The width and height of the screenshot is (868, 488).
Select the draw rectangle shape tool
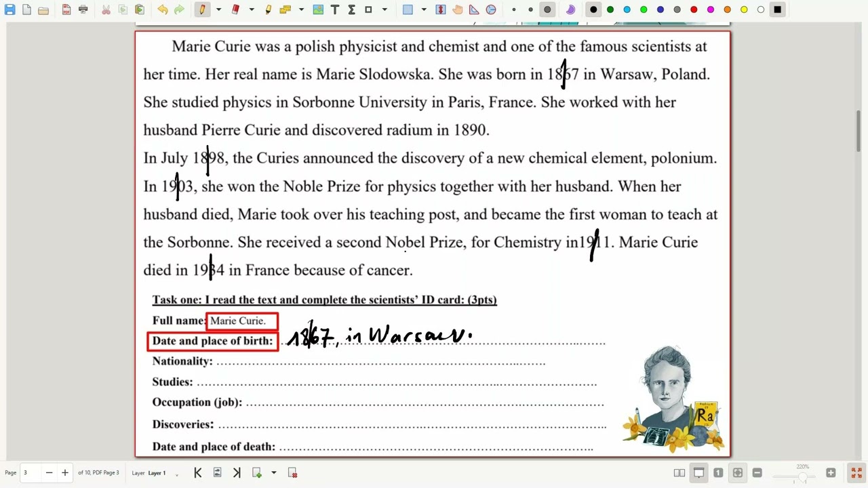[x=368, y=9]
